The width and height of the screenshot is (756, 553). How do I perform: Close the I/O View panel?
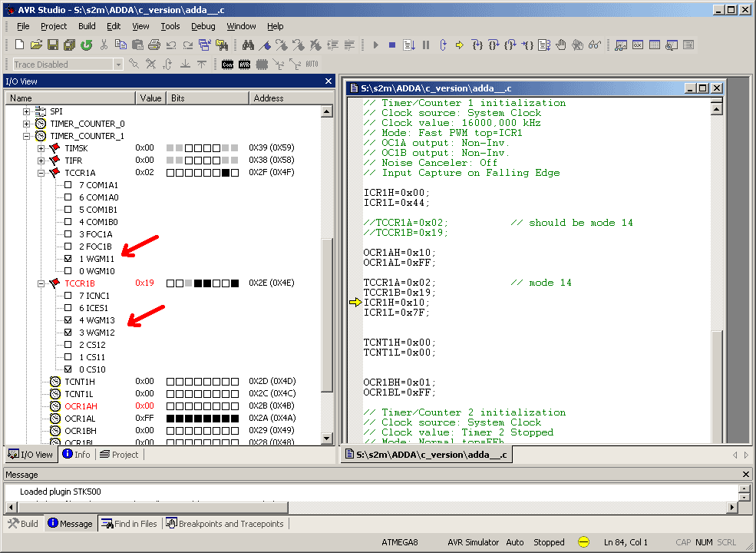[x=328, y=81]
